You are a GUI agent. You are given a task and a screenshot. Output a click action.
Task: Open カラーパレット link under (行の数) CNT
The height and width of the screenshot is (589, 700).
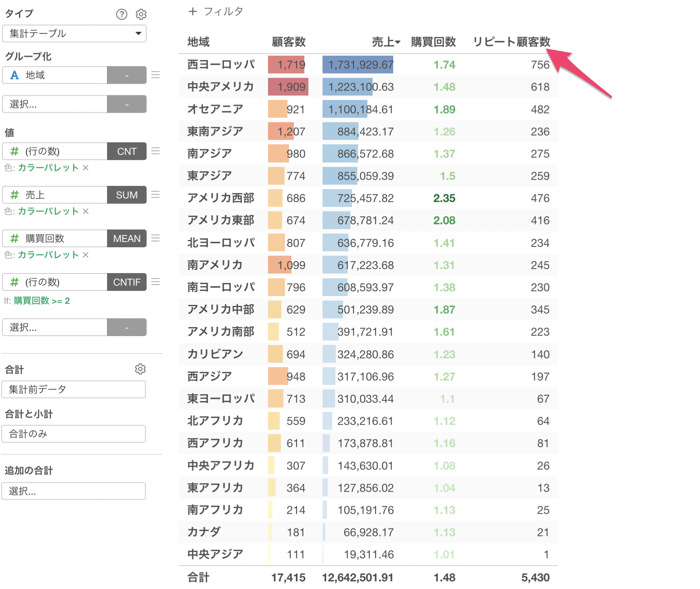48,168
